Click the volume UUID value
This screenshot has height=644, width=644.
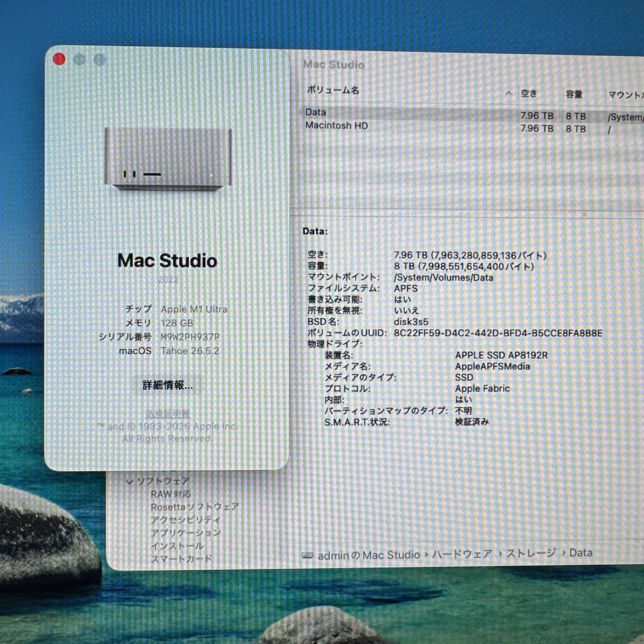coord(498,333)
